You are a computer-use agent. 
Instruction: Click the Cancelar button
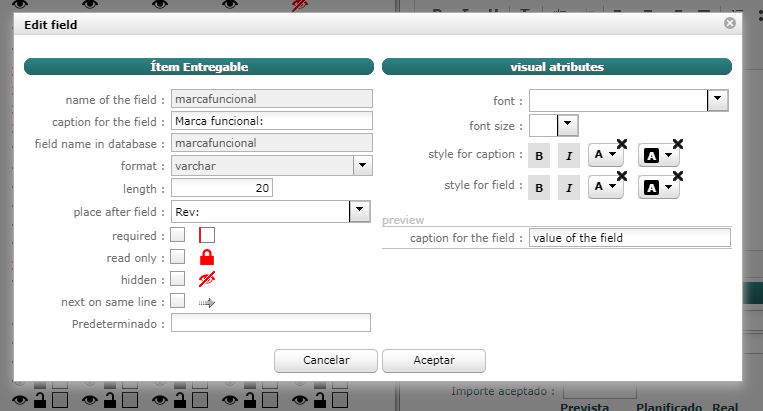click(326, 360)
